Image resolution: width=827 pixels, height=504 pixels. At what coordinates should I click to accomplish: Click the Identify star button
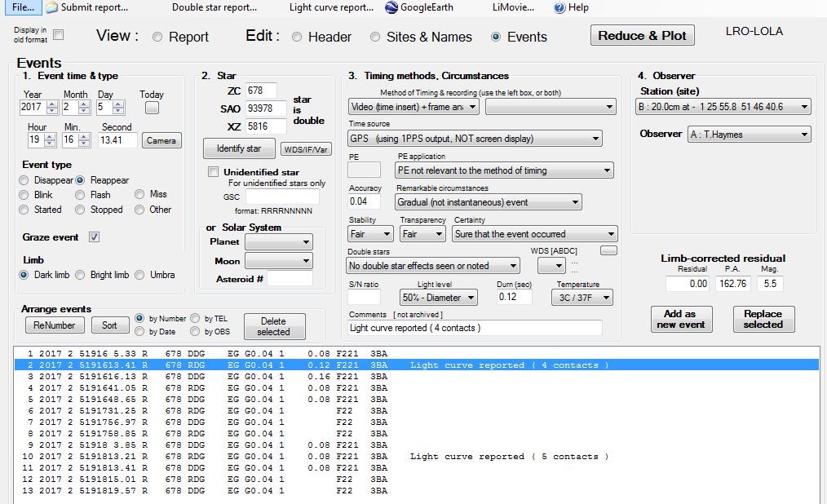[238, 148]
